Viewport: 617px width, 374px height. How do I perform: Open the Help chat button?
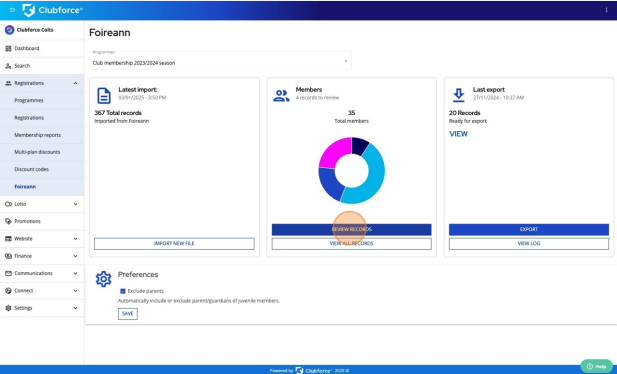tap(596, 367)
